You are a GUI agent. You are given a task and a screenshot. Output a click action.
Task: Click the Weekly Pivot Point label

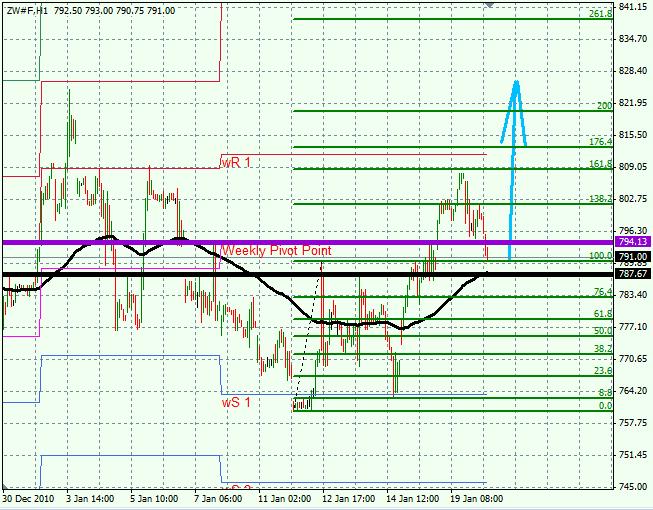[276, 250]
